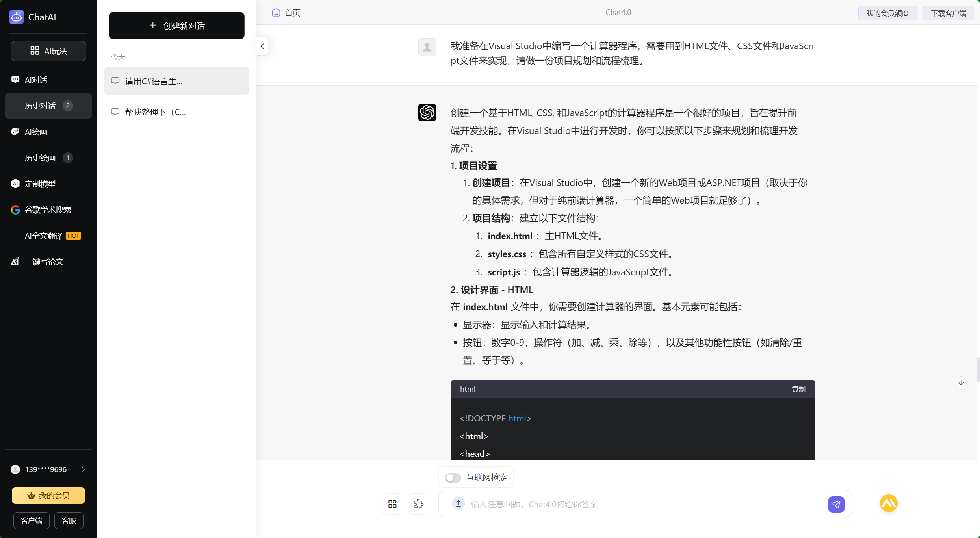Open 我的会员 gold button
The width and height of the screenshot is (980, 538).
pyautogui.click(x=48, y=495)
